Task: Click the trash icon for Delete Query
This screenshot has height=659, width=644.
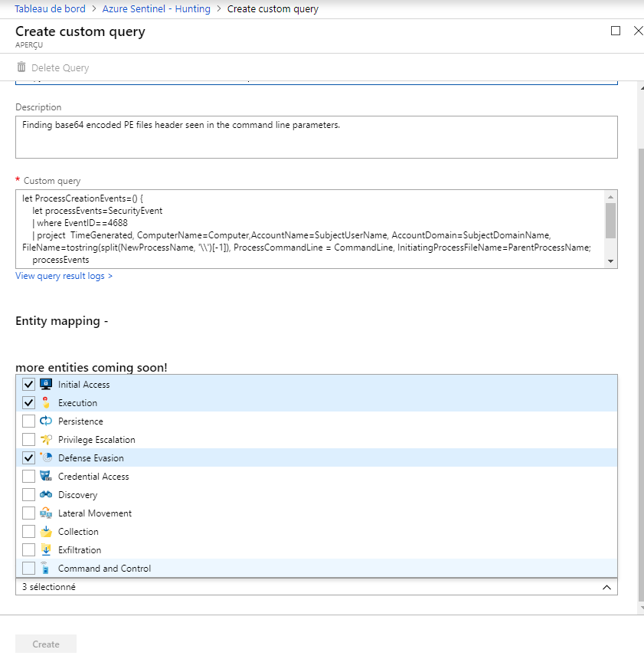Action: tap(21, 67)
